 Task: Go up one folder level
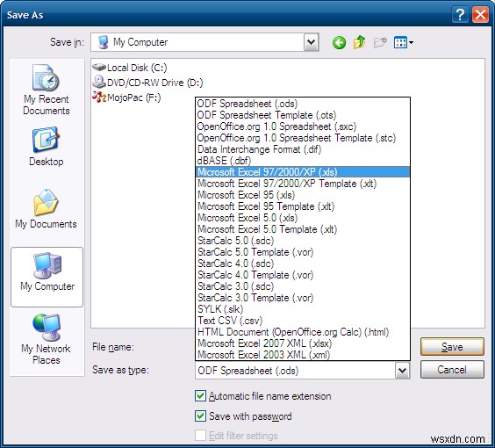point(359,42)
